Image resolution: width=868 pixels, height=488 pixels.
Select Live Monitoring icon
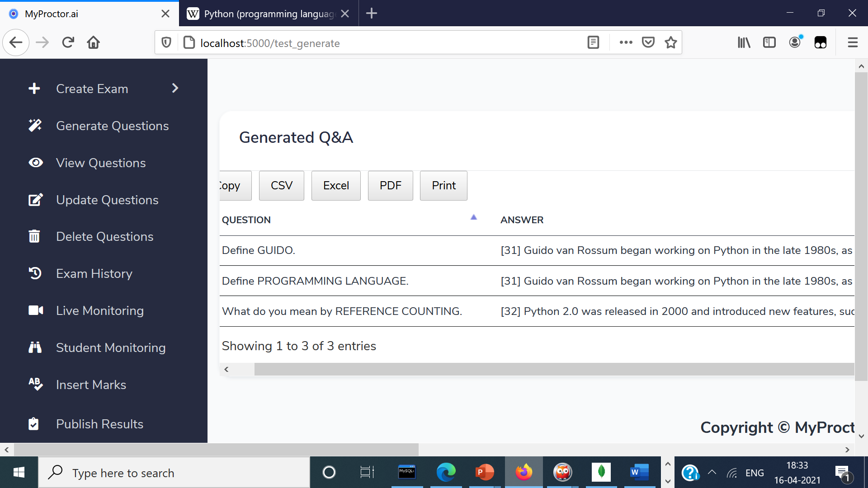(x=34, y=310)
